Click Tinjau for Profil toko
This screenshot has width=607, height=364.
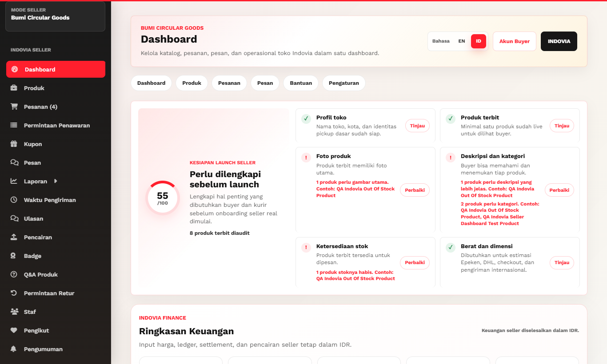[417, 126]
